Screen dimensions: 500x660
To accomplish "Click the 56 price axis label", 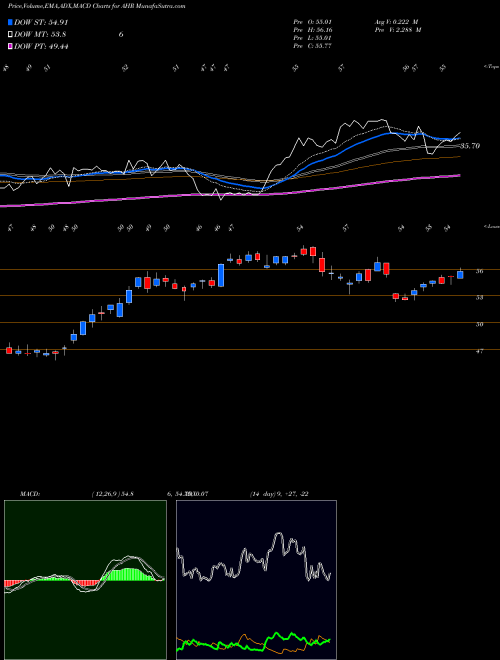I will 479,271.
